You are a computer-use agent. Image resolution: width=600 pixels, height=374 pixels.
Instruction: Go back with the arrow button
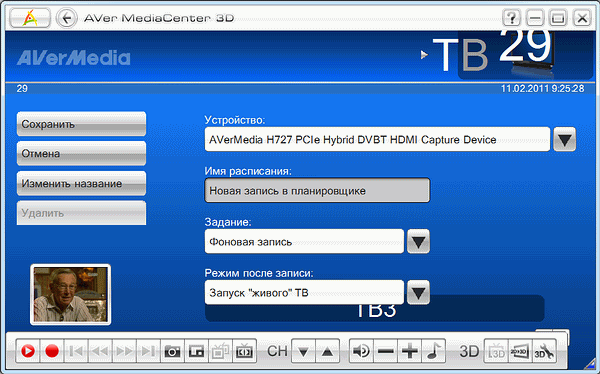67,18
